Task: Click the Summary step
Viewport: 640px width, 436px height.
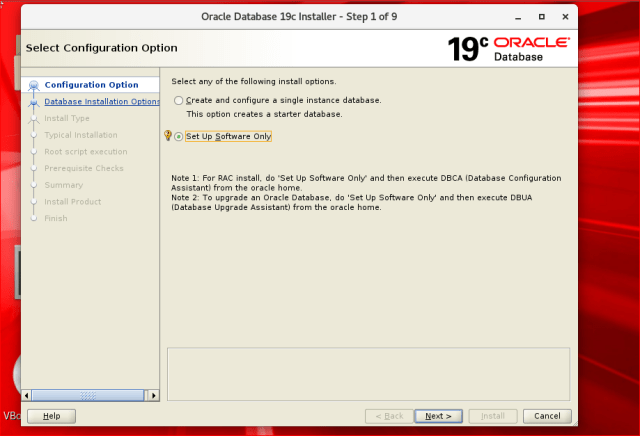Action: click(x=64, y=185)
